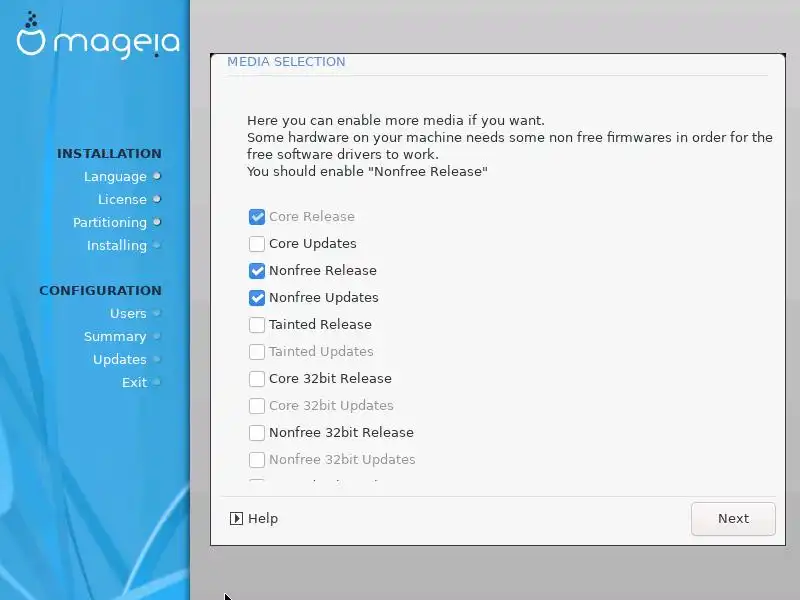
Task: Click the Media Selection heading
Action: click(286, 62)
